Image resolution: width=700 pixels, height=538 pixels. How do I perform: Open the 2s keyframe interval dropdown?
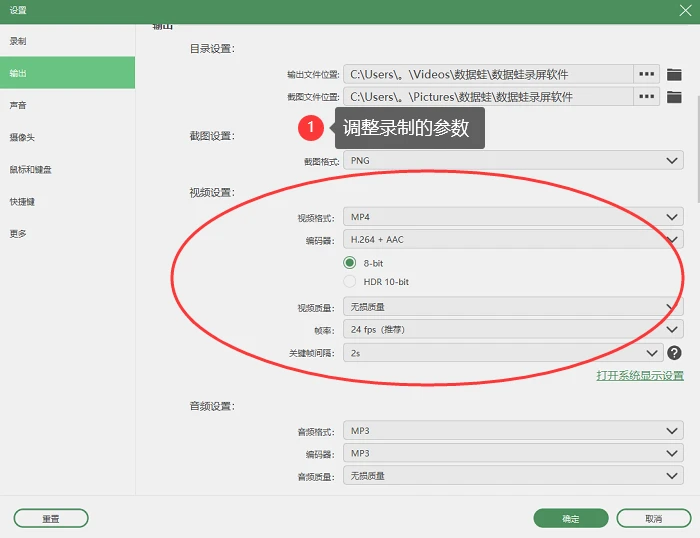click(503, 353)
